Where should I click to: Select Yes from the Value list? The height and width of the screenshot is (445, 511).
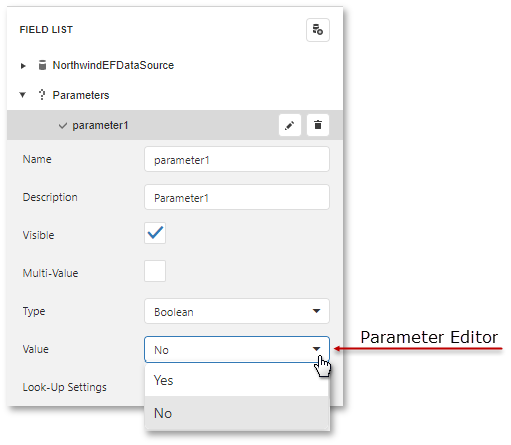point(237,380)
